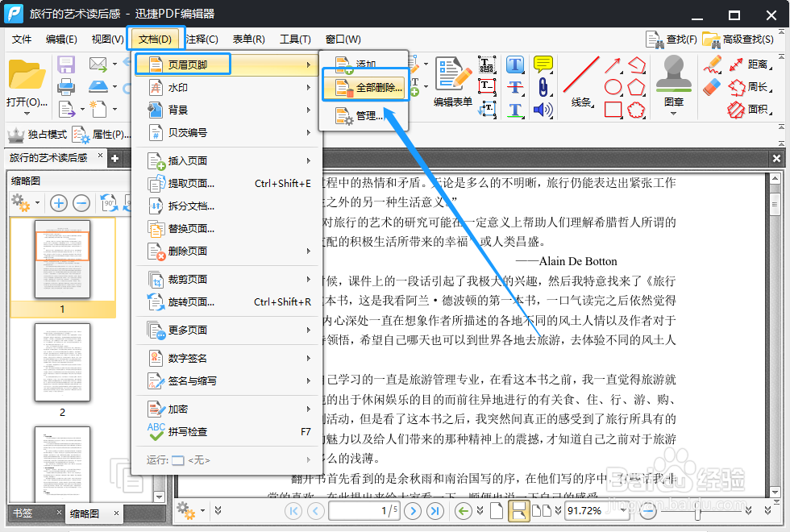
Task: Select the rectangle shape tool
Action: (613, 110)
